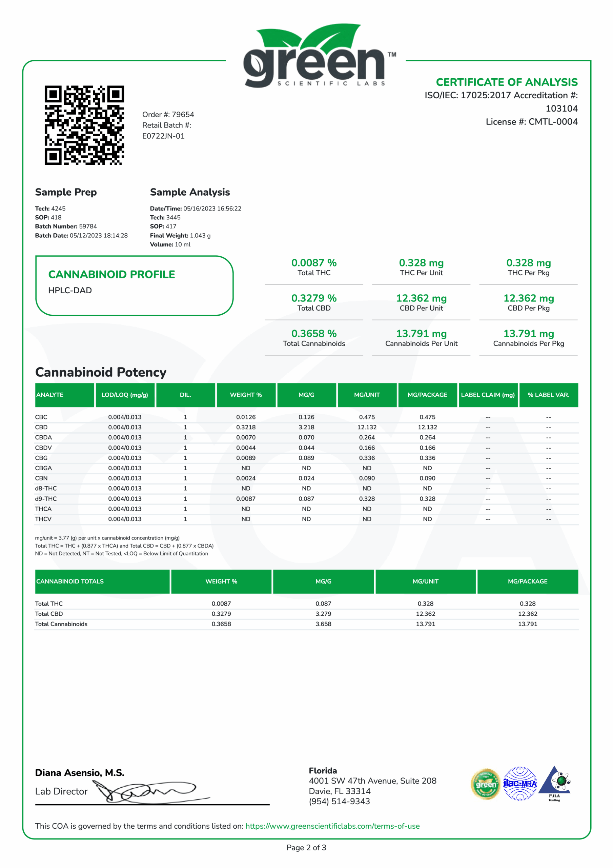Click the Page 2 of 3 indicator

click(x=306, y=848)
